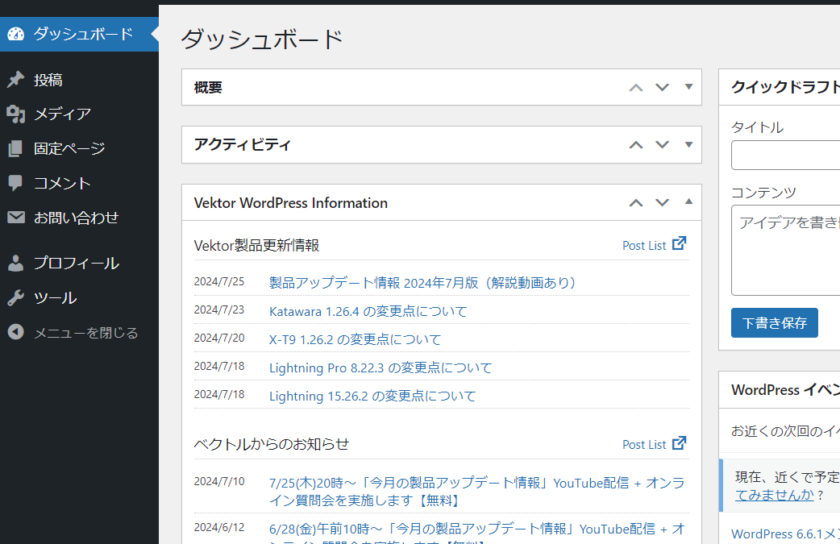Move 概要 panel down
The image size is (840, 544).
tap(663, 87)
